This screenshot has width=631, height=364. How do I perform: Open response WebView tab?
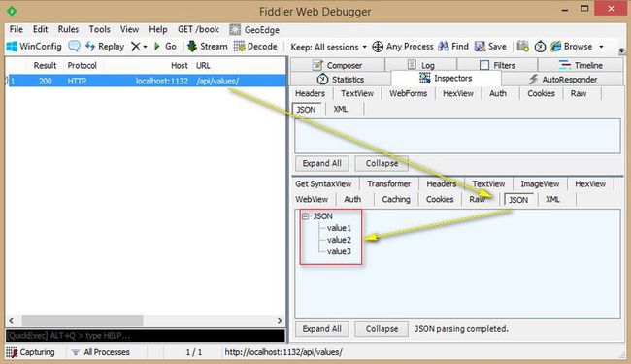tap(312, 199)
